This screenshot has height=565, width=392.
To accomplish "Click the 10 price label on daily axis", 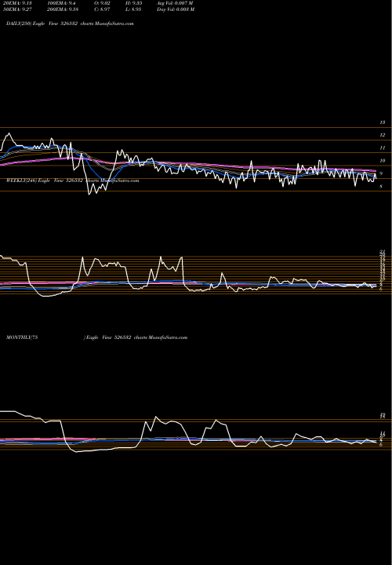I will 383,161.
